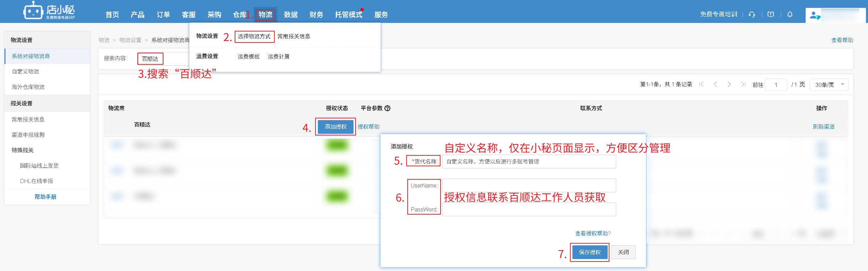Open 查看帮助 link at top right

coord(842,40)
